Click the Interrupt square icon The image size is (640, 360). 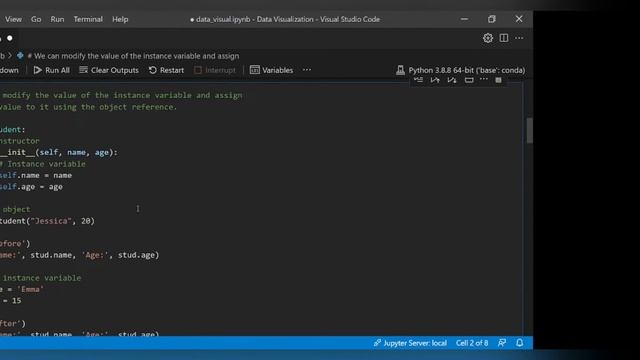coord(198,70)
